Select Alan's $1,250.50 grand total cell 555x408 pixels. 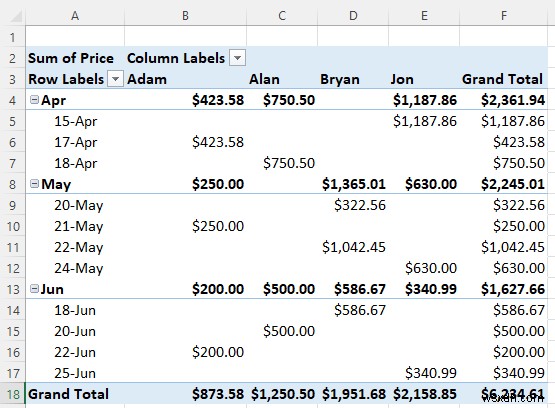click(x=282, y=394)
